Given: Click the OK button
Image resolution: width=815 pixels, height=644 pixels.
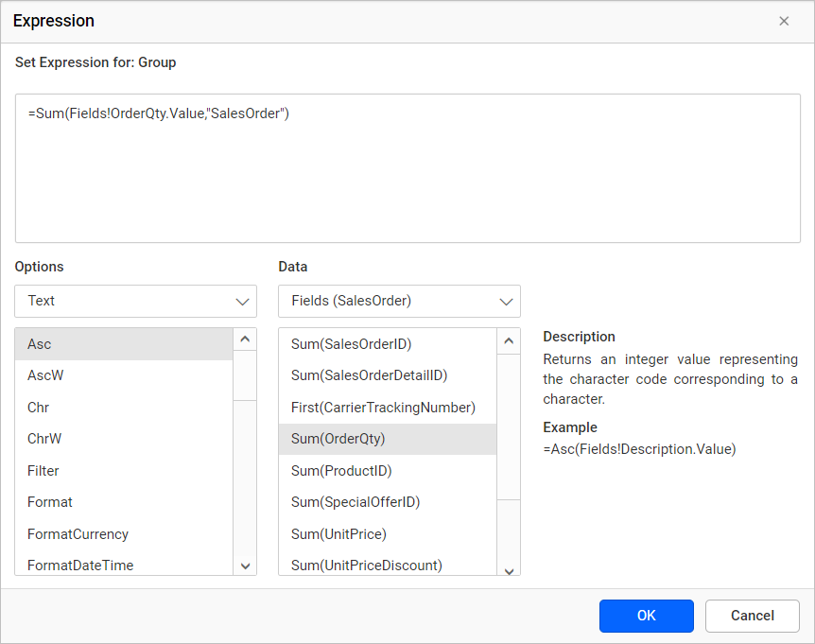Looking at the screenshot, I should tap(646, 616).
